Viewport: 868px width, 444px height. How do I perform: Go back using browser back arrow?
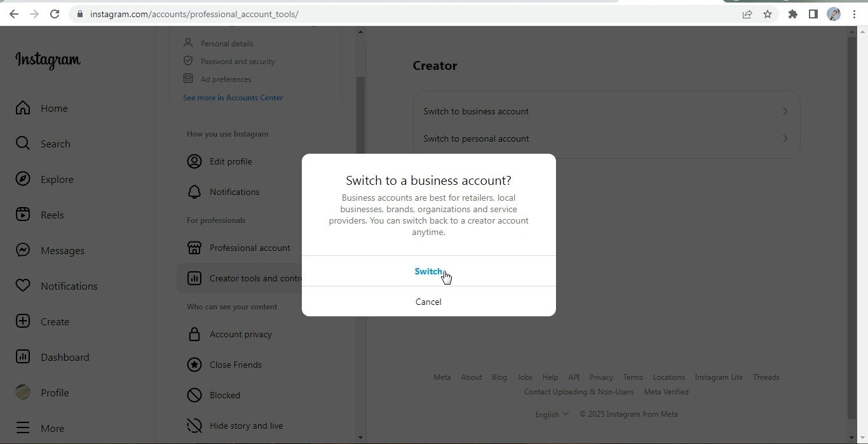(14, 14)
